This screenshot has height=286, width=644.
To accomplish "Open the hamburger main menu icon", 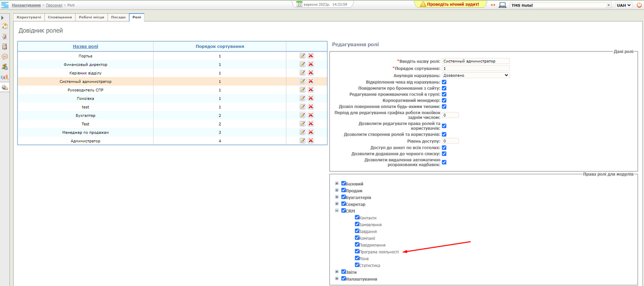I will 6,5.
